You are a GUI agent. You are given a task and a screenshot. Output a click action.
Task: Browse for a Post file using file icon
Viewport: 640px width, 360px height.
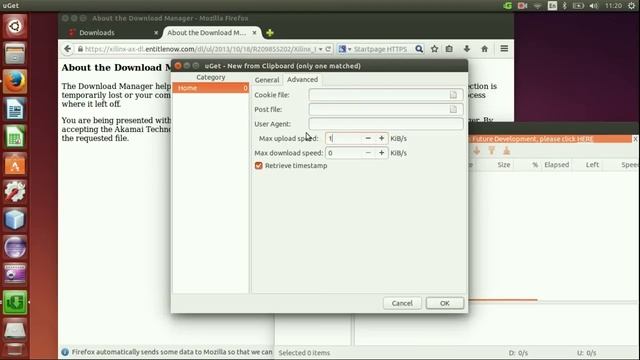pos(453,109)
